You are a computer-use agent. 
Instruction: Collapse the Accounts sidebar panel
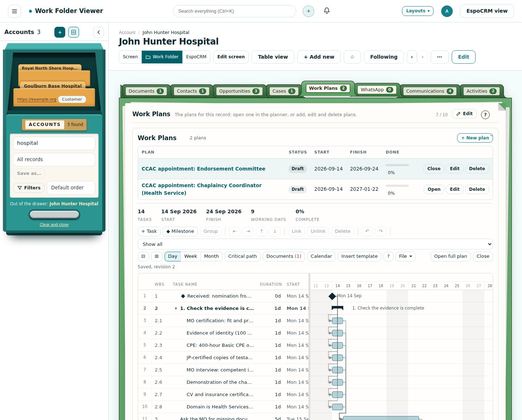click(x=99, y=32)
